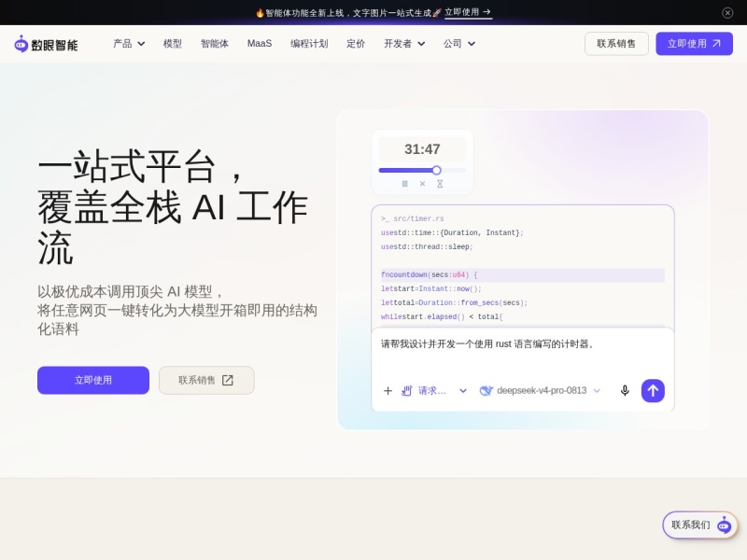This screenshot has height=560, width=747.
Task: Click the 31:47 timer display
Action: 422,149
